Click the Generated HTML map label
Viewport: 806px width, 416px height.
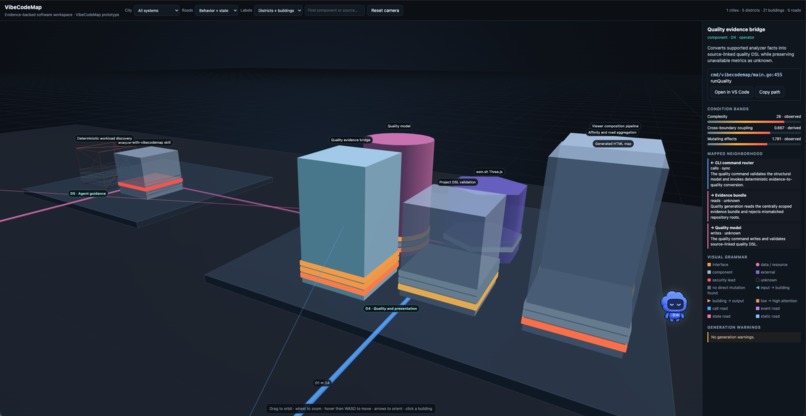point(613,144)
